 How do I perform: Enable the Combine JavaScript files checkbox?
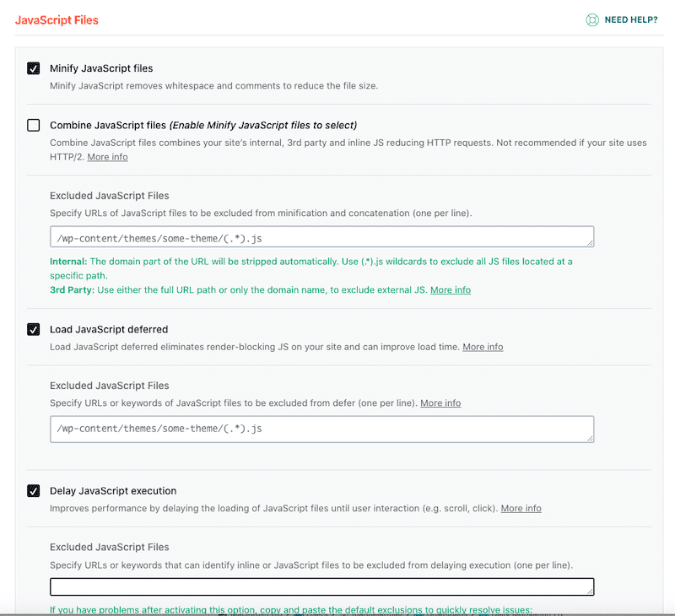click(34, 126)
